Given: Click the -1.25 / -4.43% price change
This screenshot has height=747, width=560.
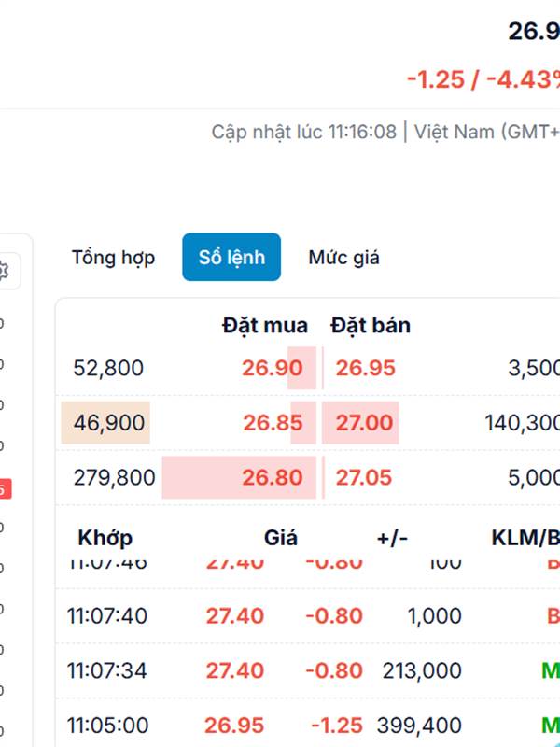Looking at the screenshot, I should coord(483,79).
